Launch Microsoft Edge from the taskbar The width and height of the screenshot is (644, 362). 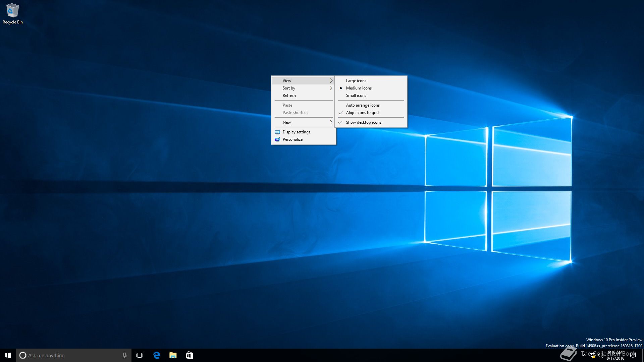pos(157,355)
